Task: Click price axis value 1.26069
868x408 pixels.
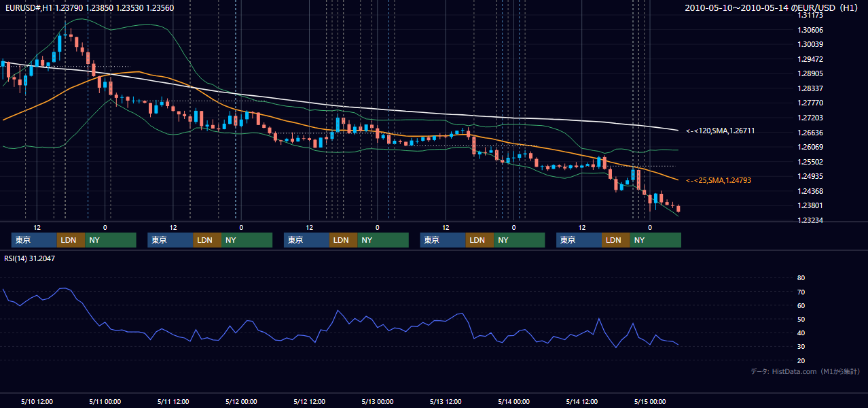Action: tap(811, 147)
